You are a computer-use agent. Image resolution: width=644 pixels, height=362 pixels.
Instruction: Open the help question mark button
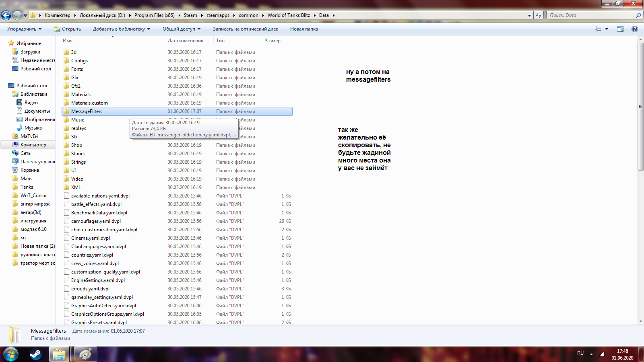635,29
